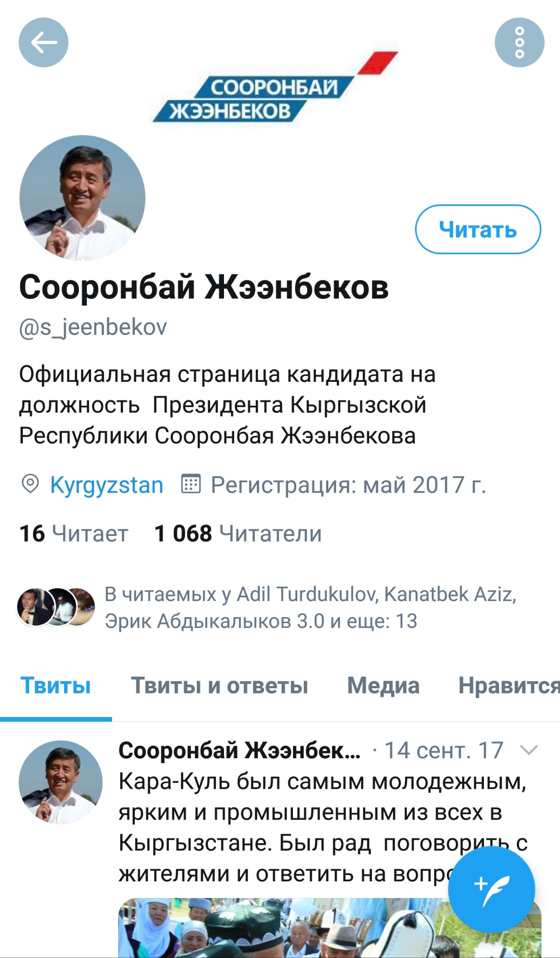
Task: Click the location pin icon
Action: 30,484
